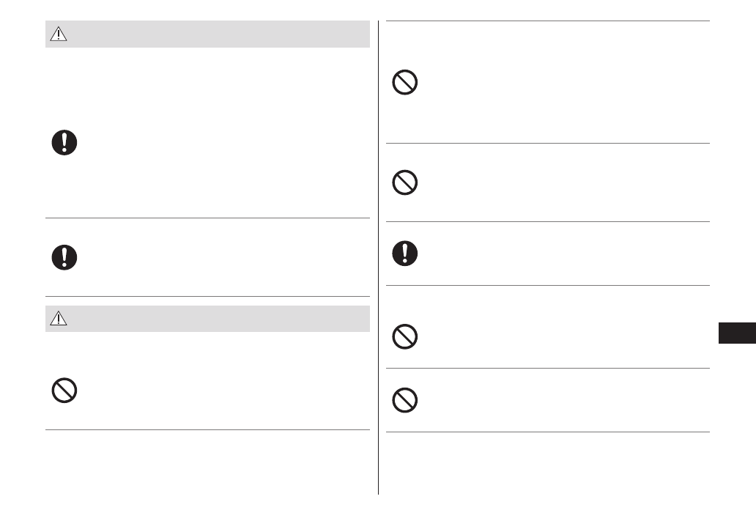756x532 pixels.
Task: Click the prohibition icon in the left column
Action: click(64, 391)
